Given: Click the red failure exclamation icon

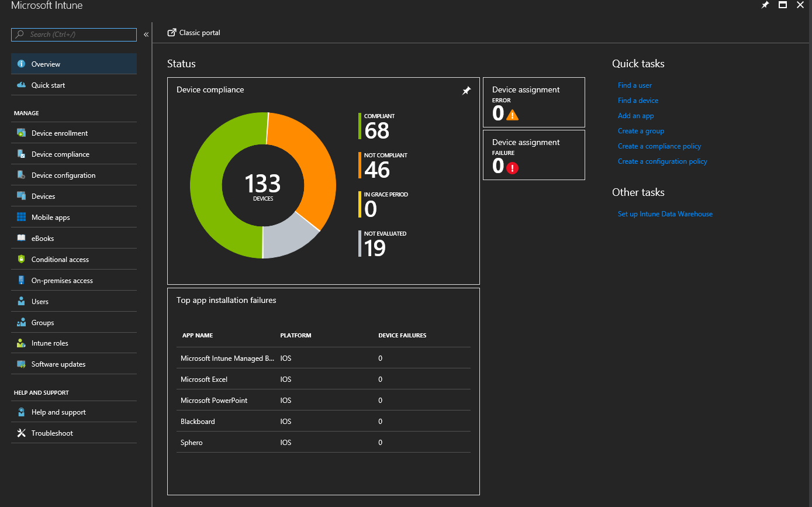Looking at the screenshot, I should 513,168.
